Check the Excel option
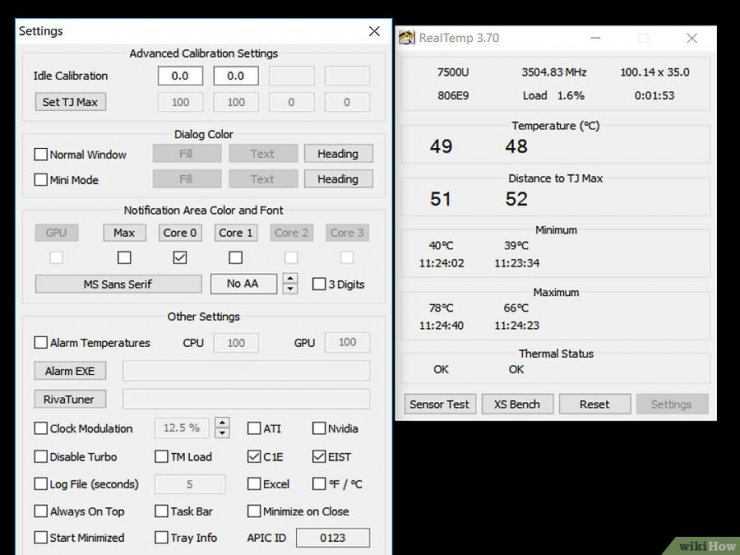The image size is (740, 555). 254,484
